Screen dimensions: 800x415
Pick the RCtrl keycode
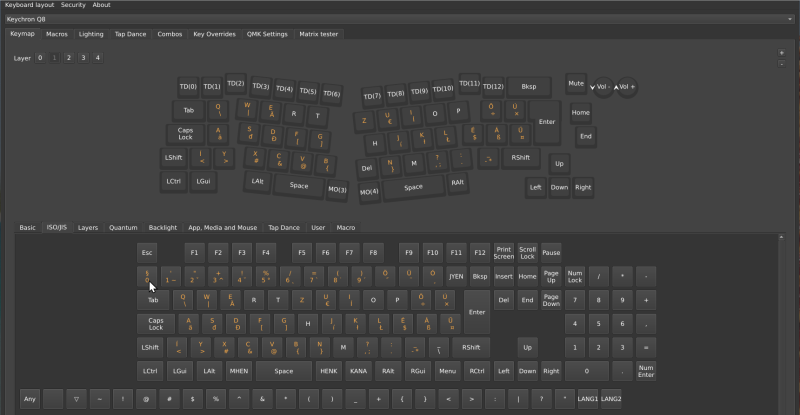pos(477,371)
